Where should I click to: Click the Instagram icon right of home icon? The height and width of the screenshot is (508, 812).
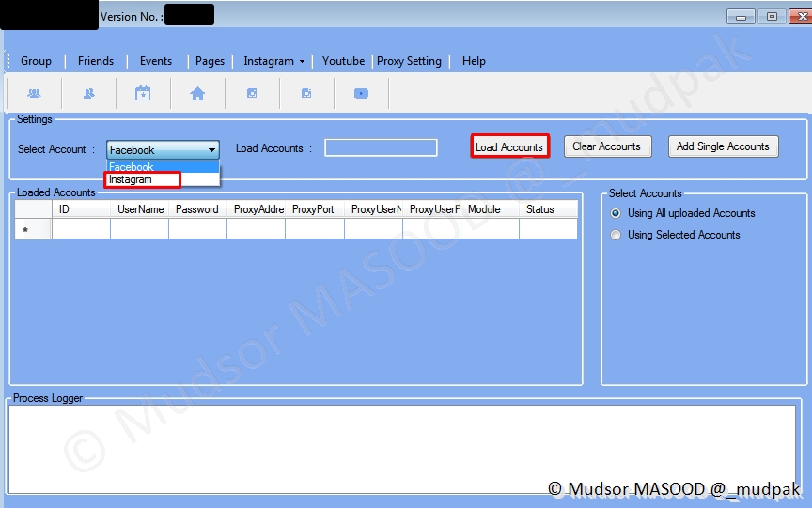252,94
